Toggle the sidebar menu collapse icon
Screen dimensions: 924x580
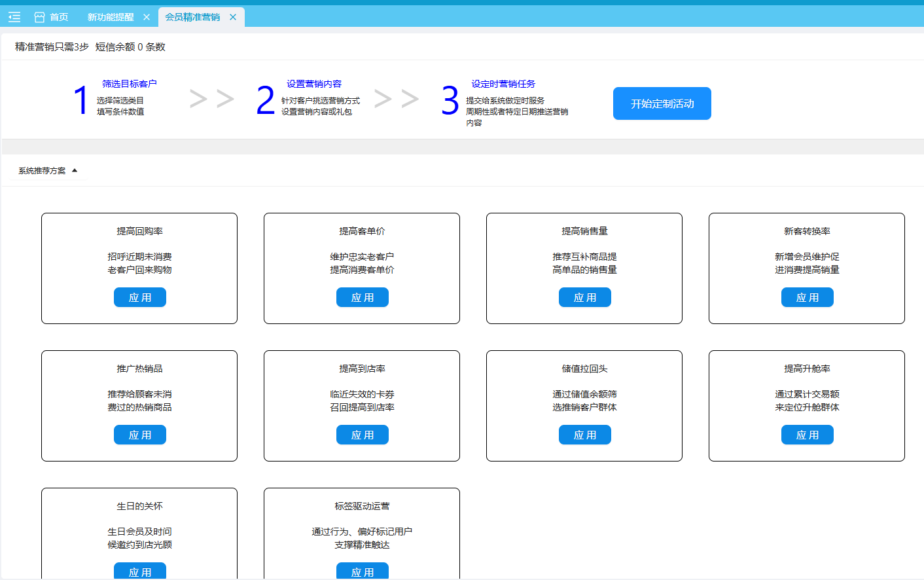coord(14,17)
